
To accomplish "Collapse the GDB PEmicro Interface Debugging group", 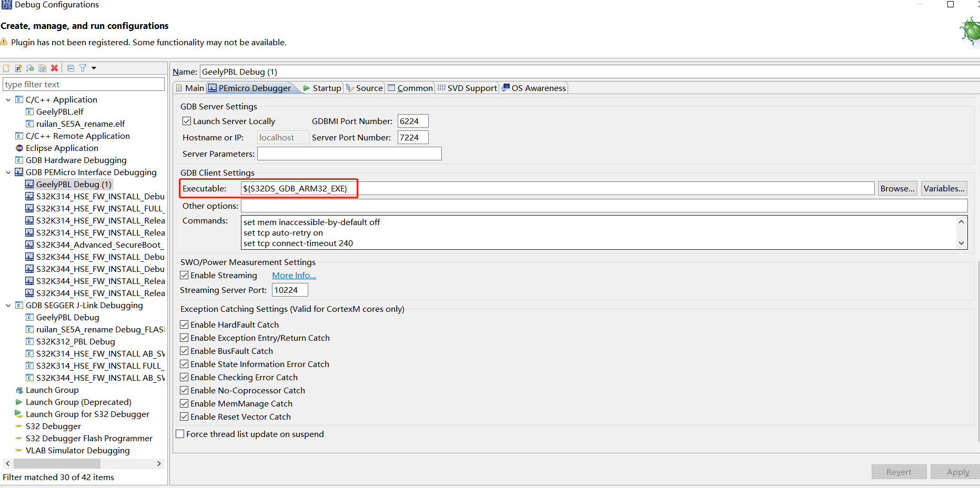I will (x=8, y=172).
